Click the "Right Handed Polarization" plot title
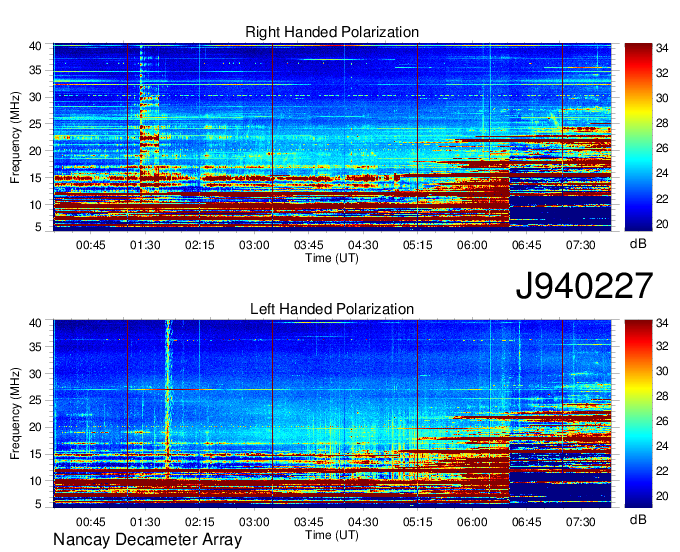This screenshot has height=552, width=680. click(332, 32)
